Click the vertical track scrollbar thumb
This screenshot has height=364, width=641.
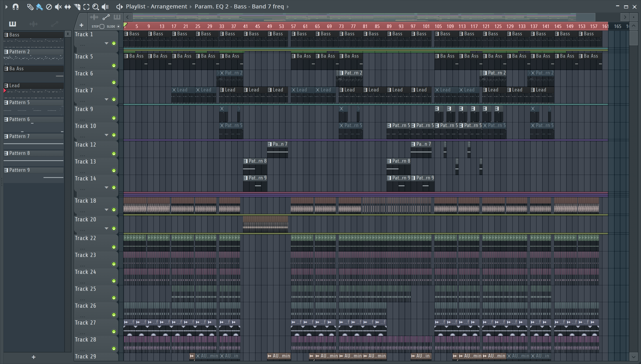click(633, 38)
